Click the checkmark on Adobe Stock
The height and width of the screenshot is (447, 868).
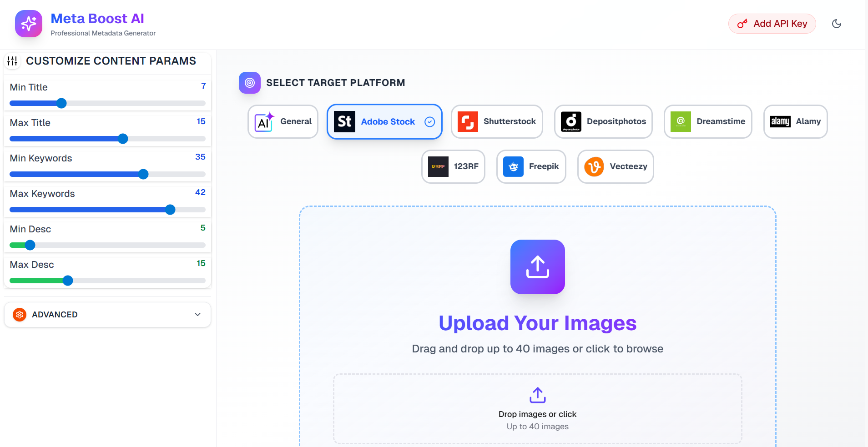point(430,121)
